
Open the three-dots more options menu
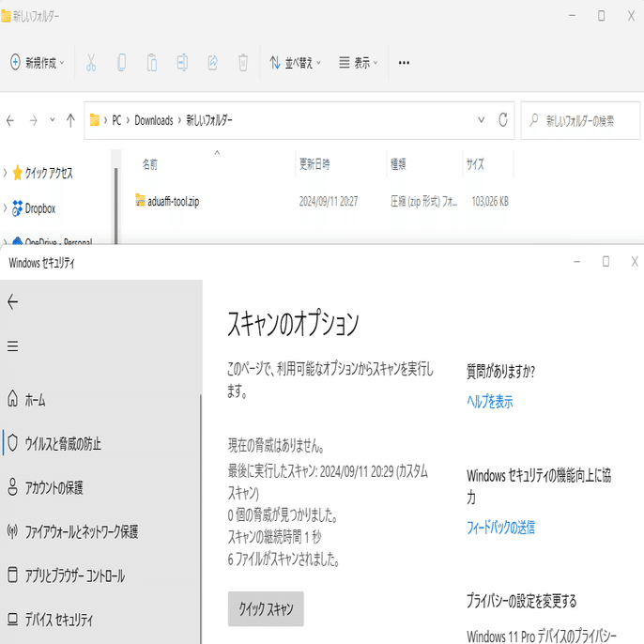click(404, 62)
